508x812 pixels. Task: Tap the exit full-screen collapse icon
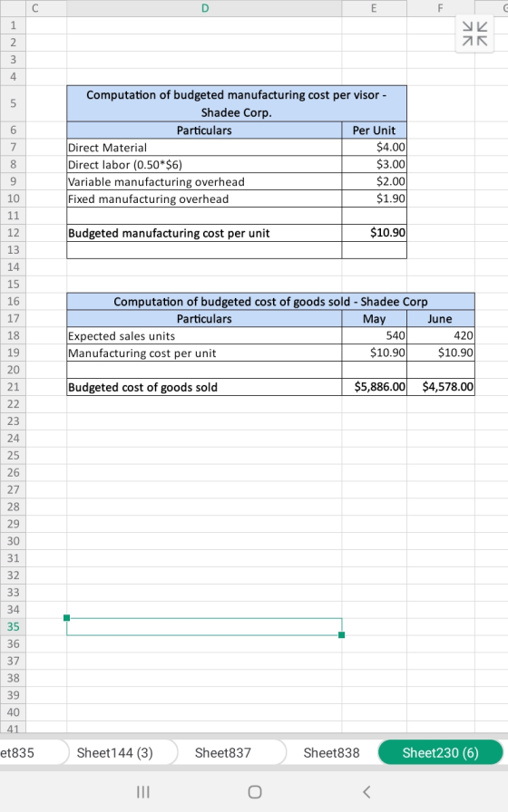pyautogui.click(x=474, y=34)
